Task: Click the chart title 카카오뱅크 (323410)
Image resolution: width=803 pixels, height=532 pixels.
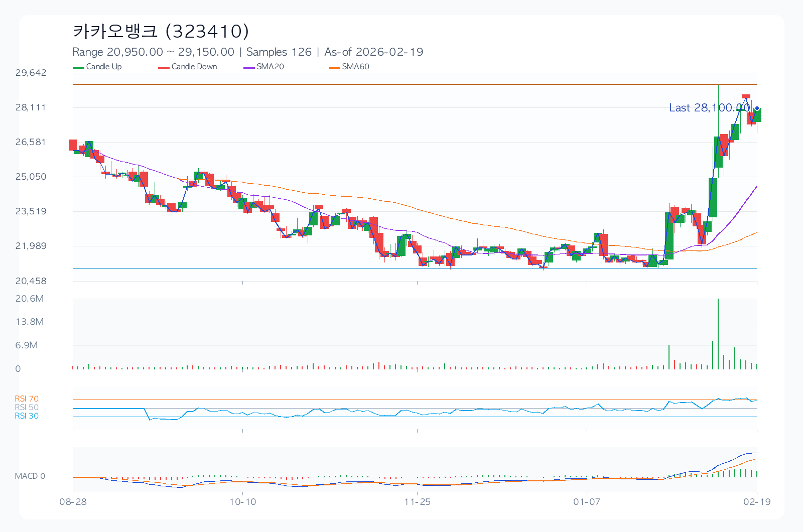Action: [x=161, y=31]
